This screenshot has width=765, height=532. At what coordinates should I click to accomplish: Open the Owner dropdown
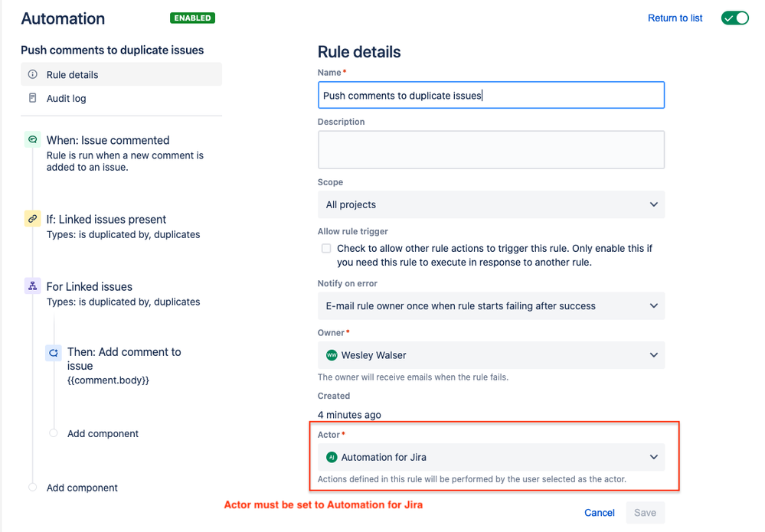coord(491,355)
